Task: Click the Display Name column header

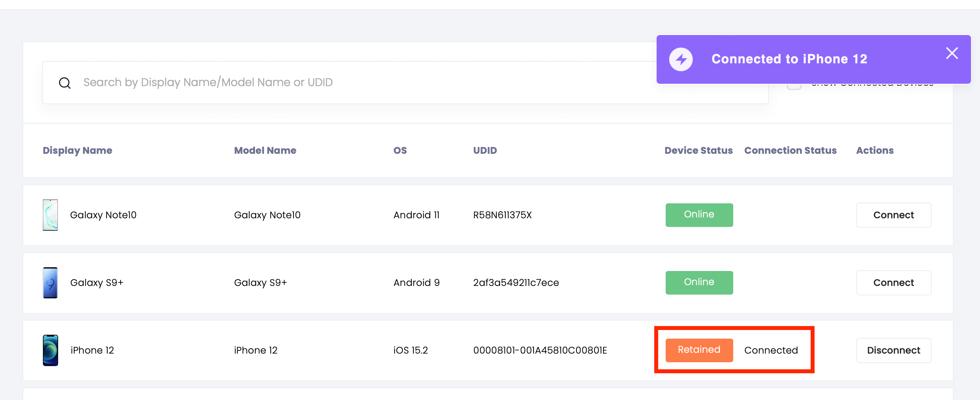Action: point(77,151)
